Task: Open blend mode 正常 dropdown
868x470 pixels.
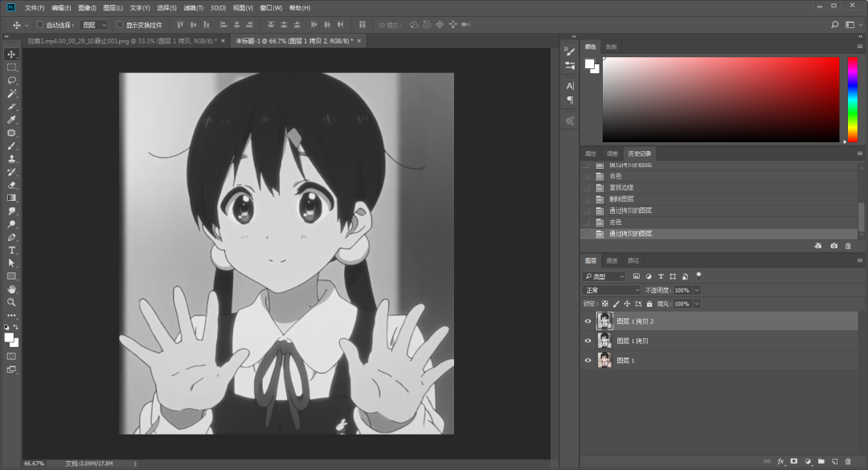Action: [612, 290]
